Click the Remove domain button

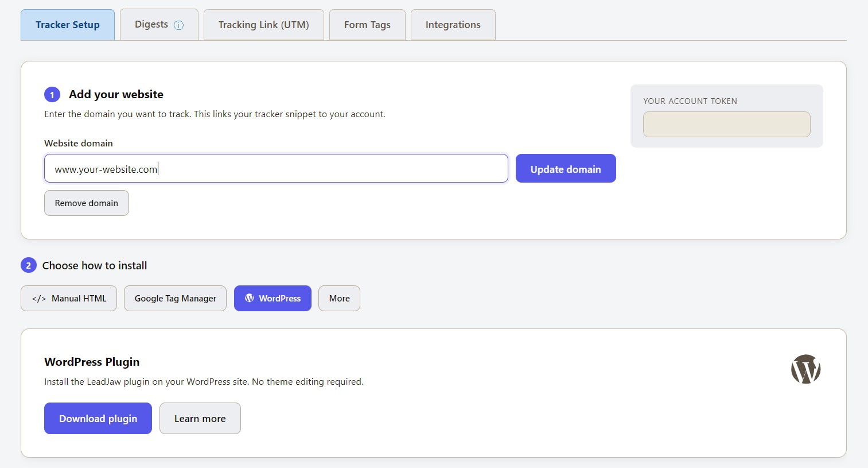87,203
